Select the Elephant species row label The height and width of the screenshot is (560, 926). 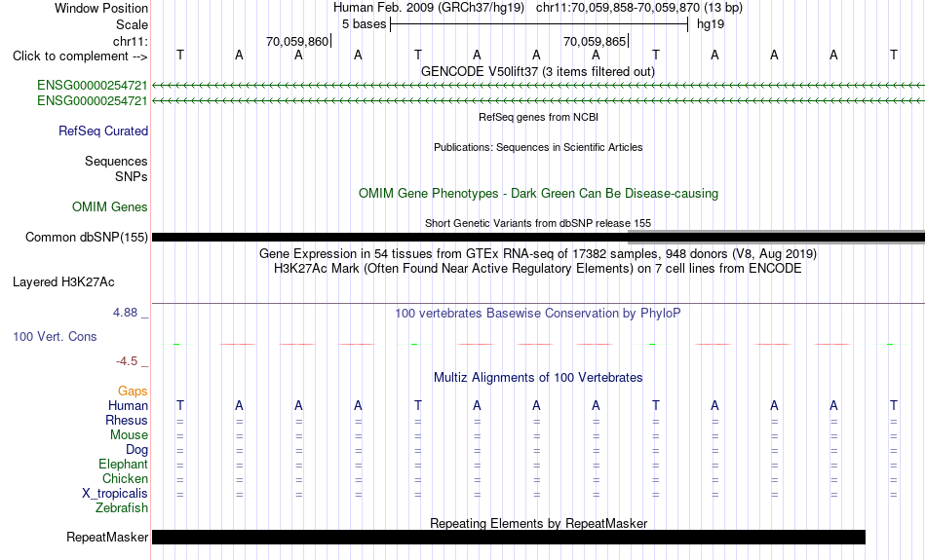(123, 465)
